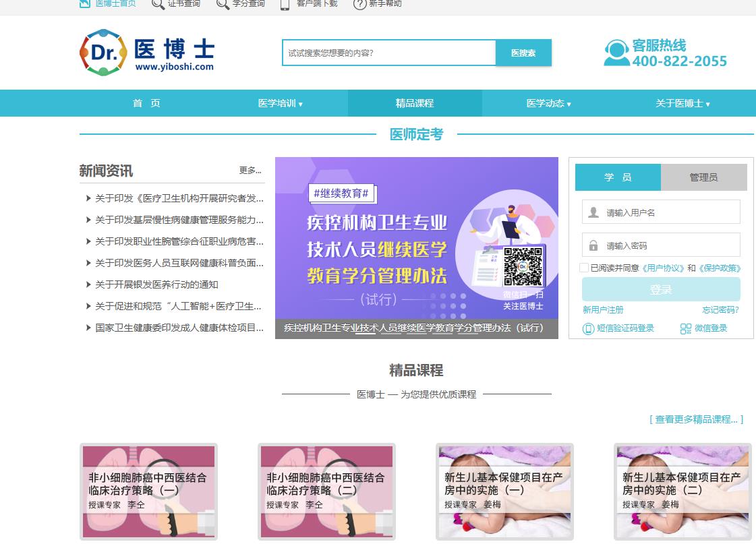Screen dimensions: 756x544
Task: Click the 请输入用户名 username field
Action: [661, 212]
